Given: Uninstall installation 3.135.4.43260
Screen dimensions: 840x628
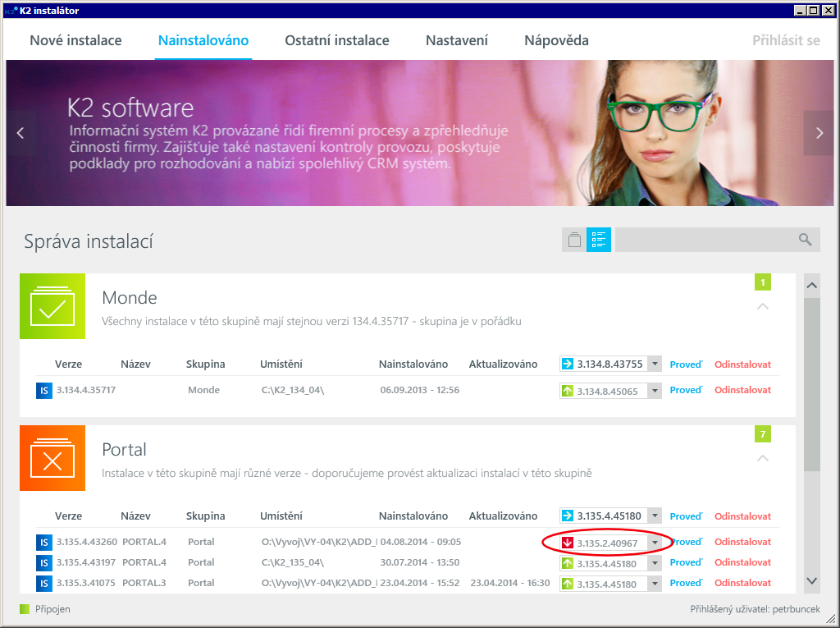Looking at the screenshot, I should click(742, 542).
